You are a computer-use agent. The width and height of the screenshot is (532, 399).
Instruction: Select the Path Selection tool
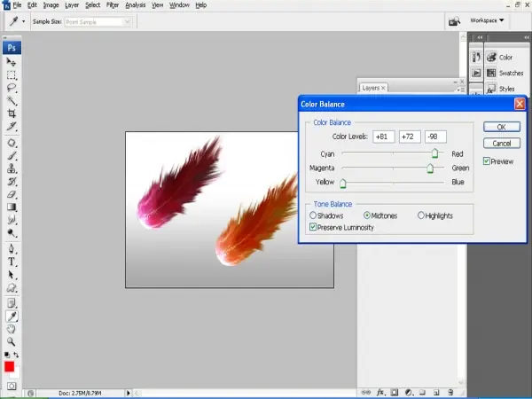click(12, 275)
